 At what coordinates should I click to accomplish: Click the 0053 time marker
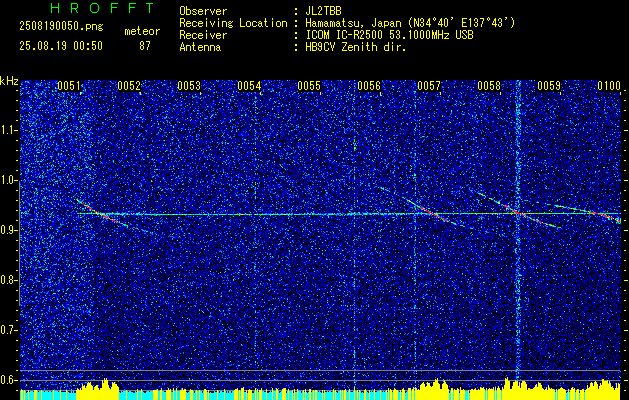coord(189,86)
